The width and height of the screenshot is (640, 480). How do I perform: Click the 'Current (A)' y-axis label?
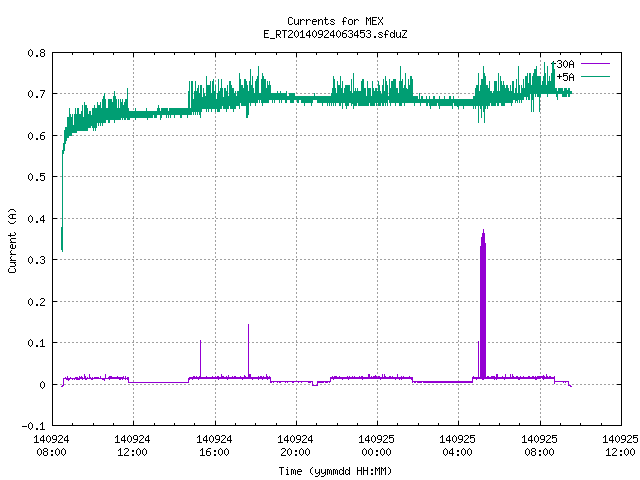click(x=12, y=240)
